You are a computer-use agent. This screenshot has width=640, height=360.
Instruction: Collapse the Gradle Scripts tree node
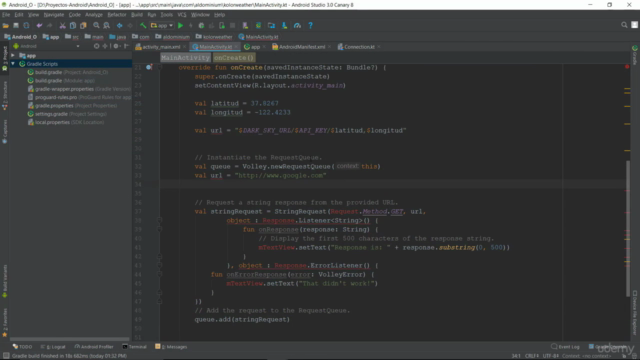point(13,64)
